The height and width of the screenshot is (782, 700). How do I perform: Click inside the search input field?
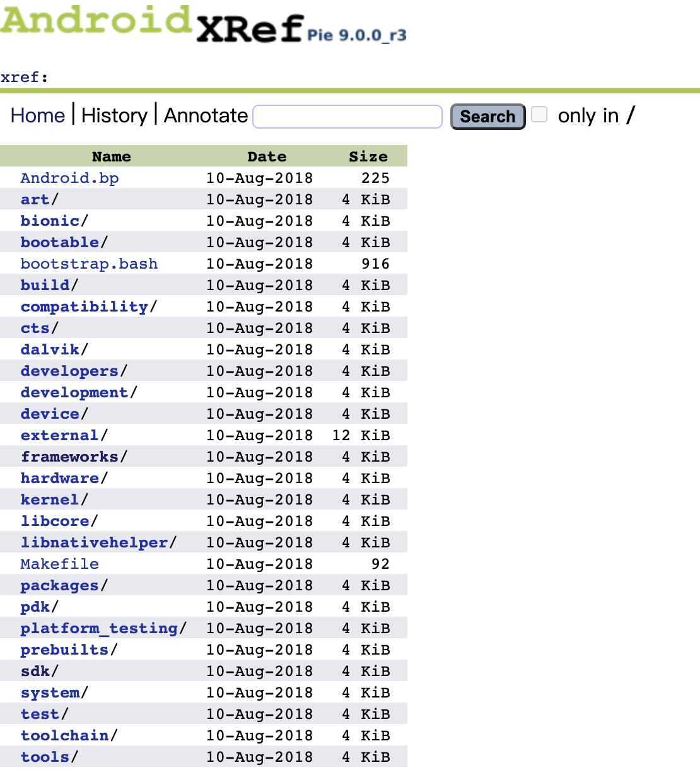pos(346,116)
